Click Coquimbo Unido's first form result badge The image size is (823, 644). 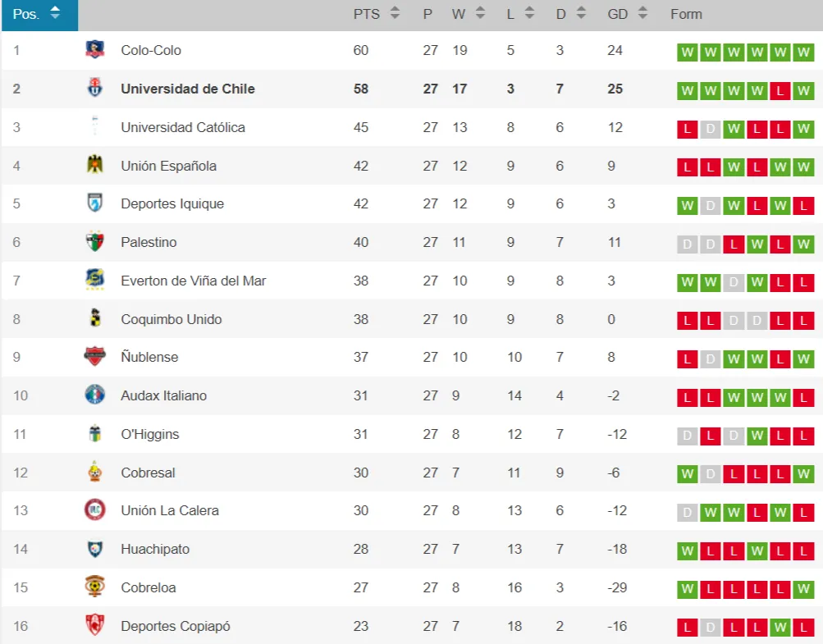[x=688, y=321]
